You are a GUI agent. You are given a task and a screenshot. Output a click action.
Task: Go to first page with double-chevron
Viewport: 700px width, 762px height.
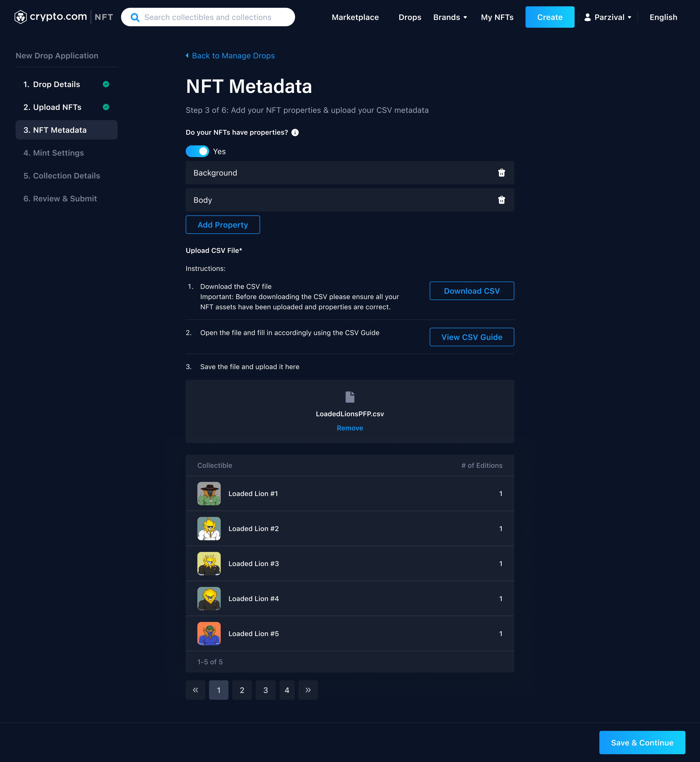(x=195, y=690)
